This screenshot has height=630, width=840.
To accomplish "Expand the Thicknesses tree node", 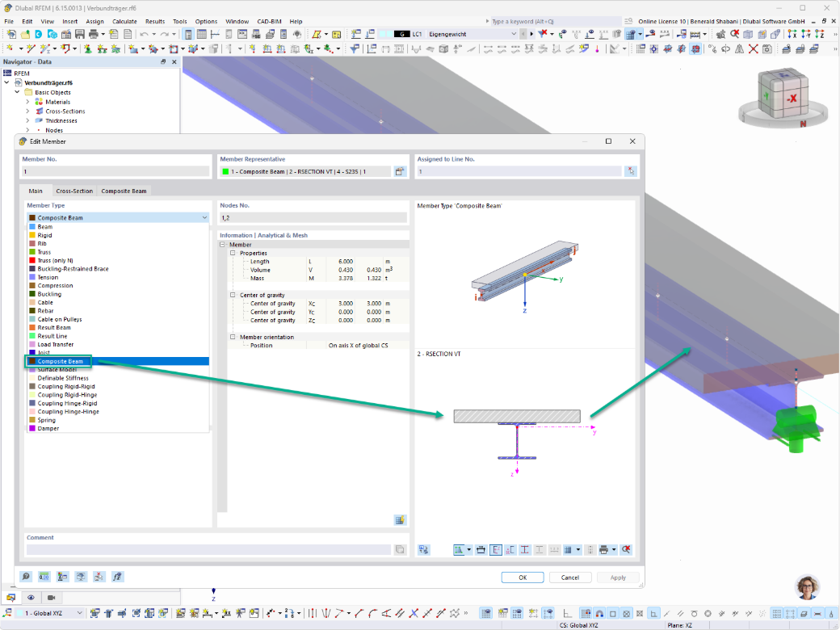I will (x=27, y=121).
